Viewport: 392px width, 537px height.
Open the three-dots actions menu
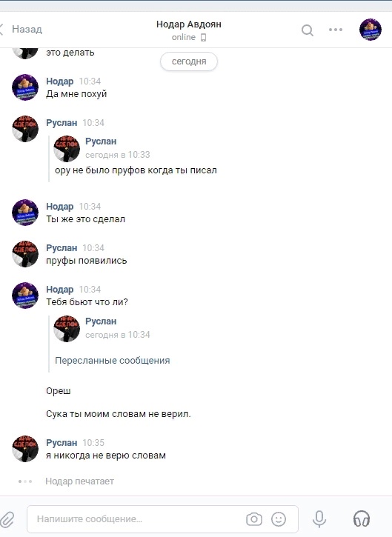tap(336, 30)
